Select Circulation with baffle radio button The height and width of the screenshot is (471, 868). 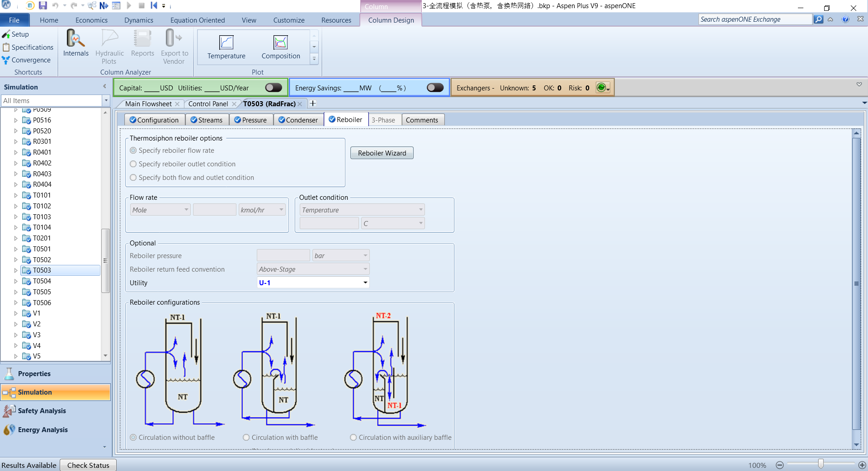246,438
